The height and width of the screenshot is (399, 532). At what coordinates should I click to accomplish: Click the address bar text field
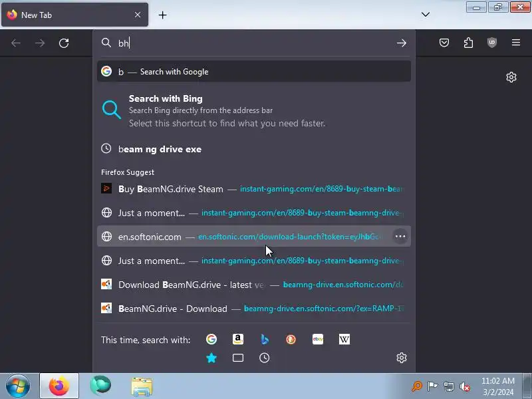click(255, 43)
